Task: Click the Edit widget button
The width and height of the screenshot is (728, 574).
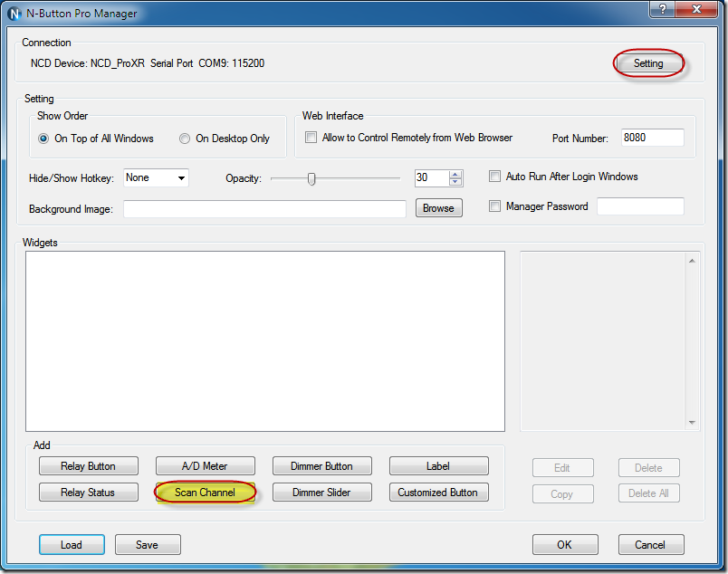Action: pyautogui.click(x=562, y=468)
